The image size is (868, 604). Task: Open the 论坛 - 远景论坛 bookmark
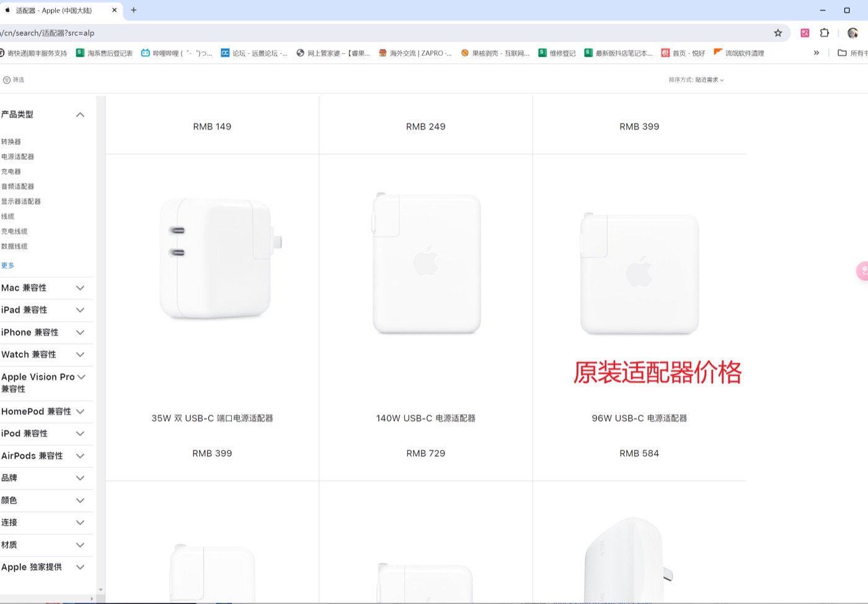pos(254,53)
